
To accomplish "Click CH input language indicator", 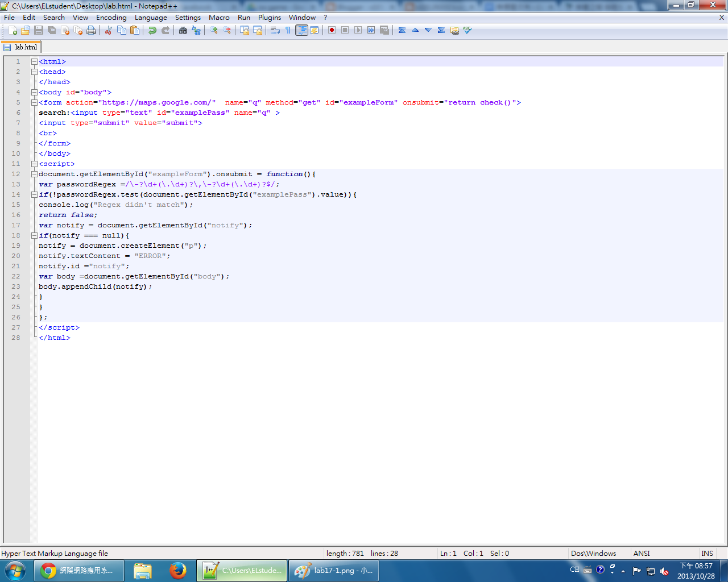I will tap(574, 569).
